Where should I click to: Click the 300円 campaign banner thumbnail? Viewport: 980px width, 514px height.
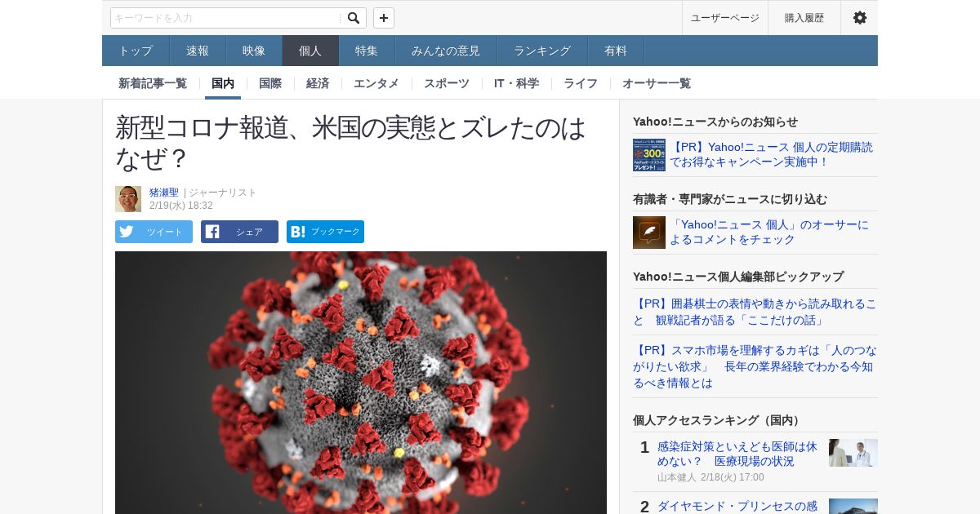tap(649, 155)
